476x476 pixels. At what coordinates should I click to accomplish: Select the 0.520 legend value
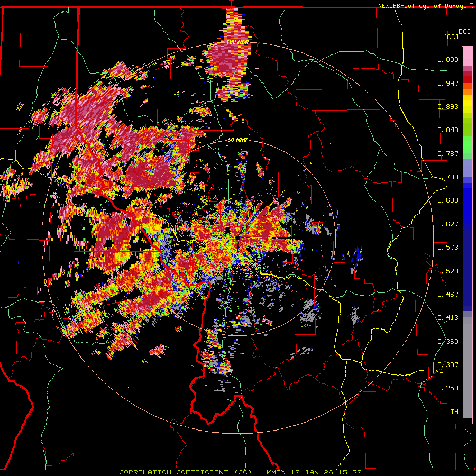coord(448,271)
